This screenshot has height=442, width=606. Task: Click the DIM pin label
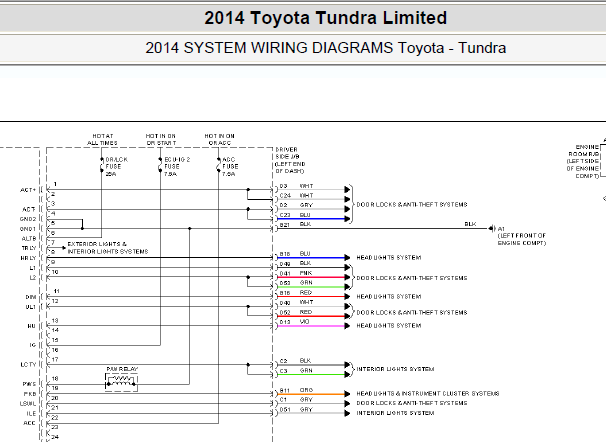tap(31, 297)
